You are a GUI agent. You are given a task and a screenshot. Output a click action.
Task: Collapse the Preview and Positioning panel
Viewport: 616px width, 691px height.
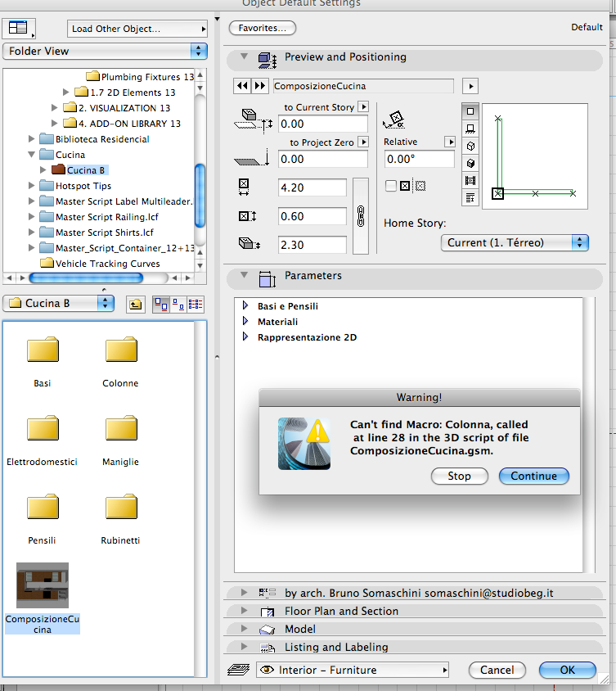point(244,56)
